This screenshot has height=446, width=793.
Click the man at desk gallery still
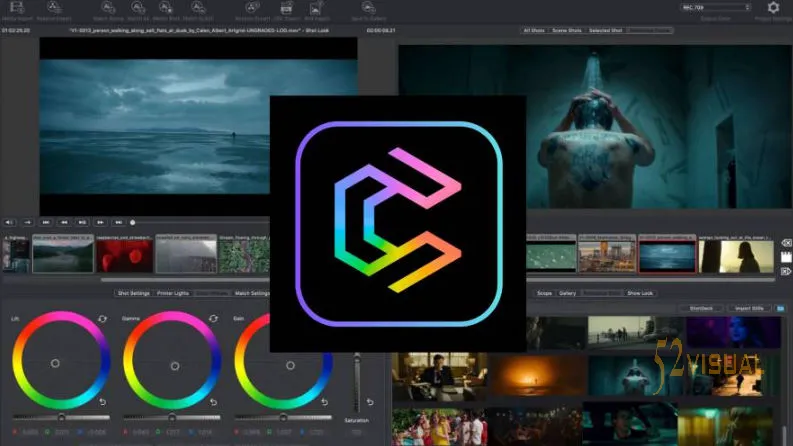439,376
